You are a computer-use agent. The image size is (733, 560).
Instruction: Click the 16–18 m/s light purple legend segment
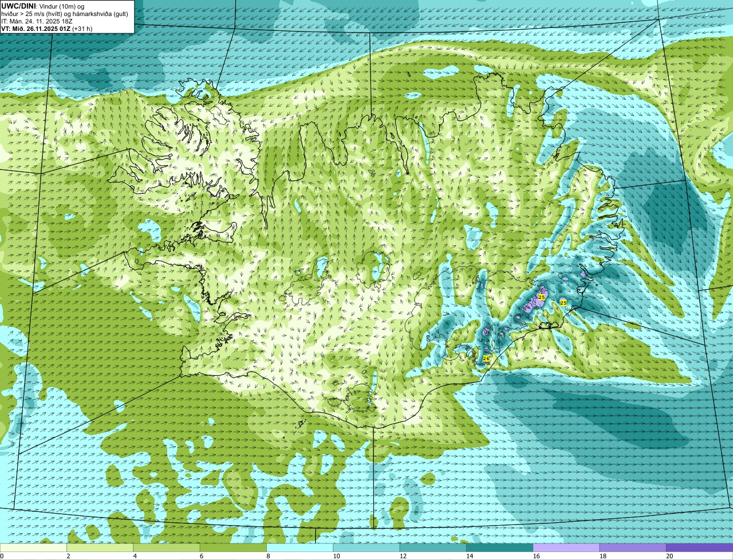coord(566,547)
